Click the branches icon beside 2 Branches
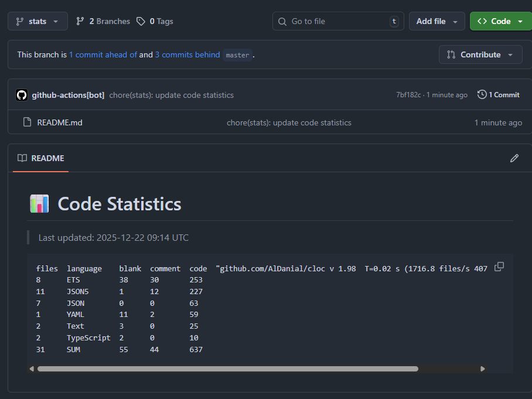This screenshot has height=399, width=532. tap(80, 21)
